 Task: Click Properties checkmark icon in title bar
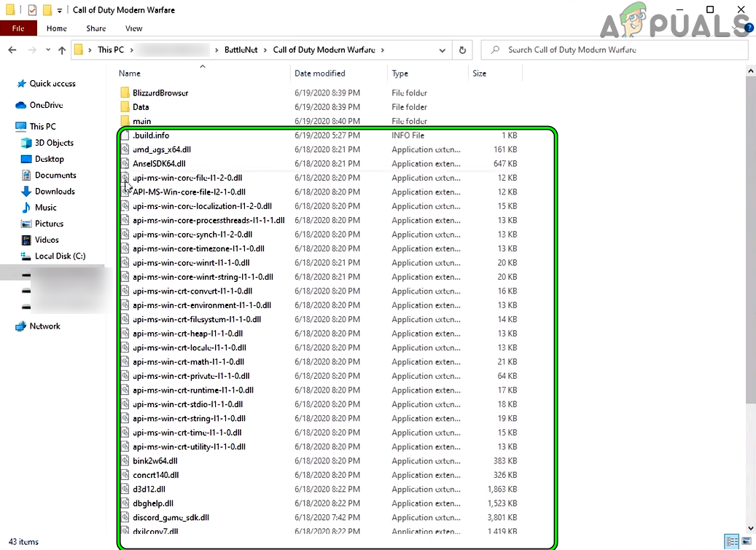tap(32, 9)
